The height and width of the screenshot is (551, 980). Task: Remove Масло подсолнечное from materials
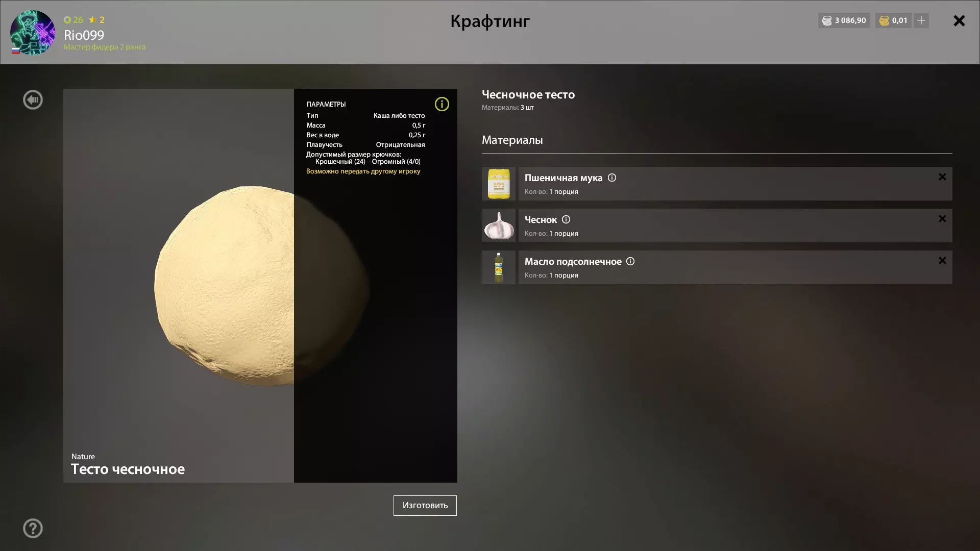point(942,261)
